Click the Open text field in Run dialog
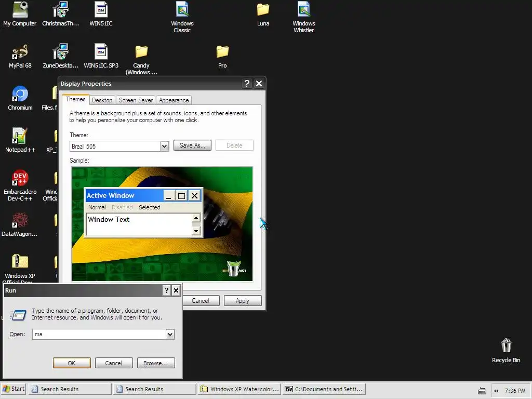The width and height of the screenshot is (532, 399). click(x=99, y=334)
